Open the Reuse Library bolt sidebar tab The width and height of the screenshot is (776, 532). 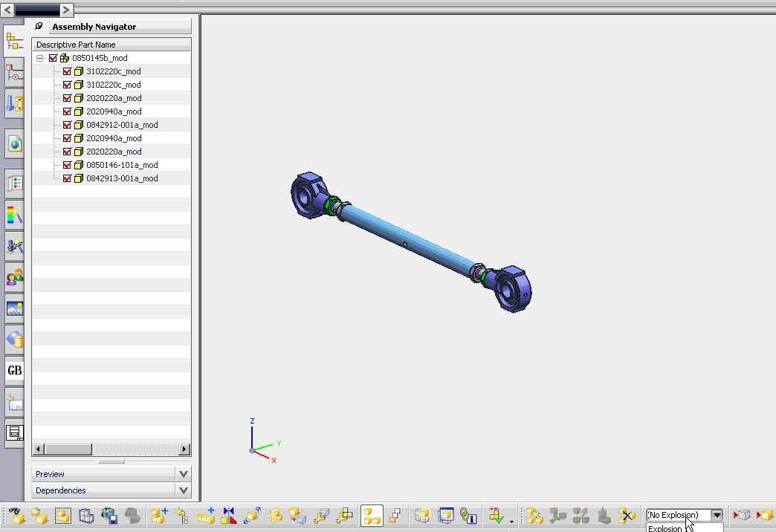pyautogui.click(x=14, y=103)
